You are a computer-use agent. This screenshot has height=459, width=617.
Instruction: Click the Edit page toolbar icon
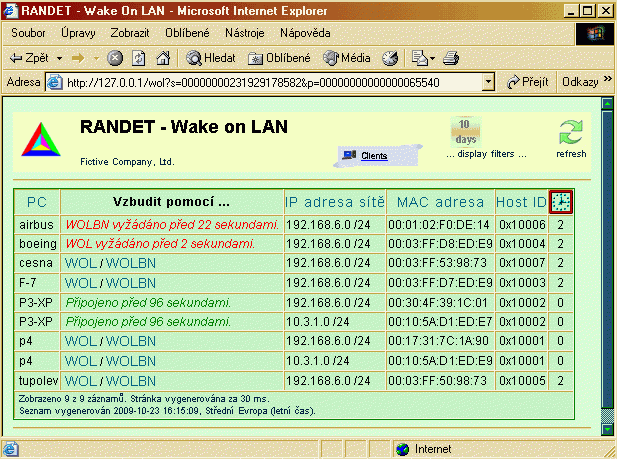point(419,58)
